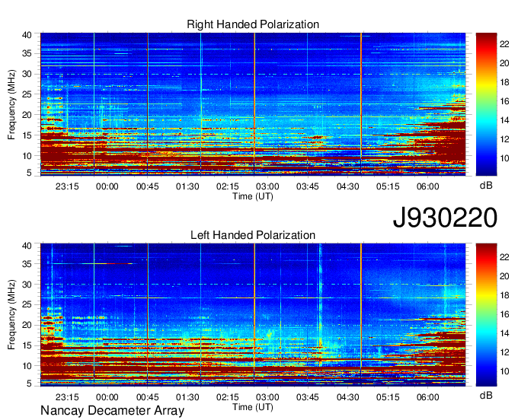Click the upper plot's colorbar
The image size is (518, 420).
click(486, 104)
